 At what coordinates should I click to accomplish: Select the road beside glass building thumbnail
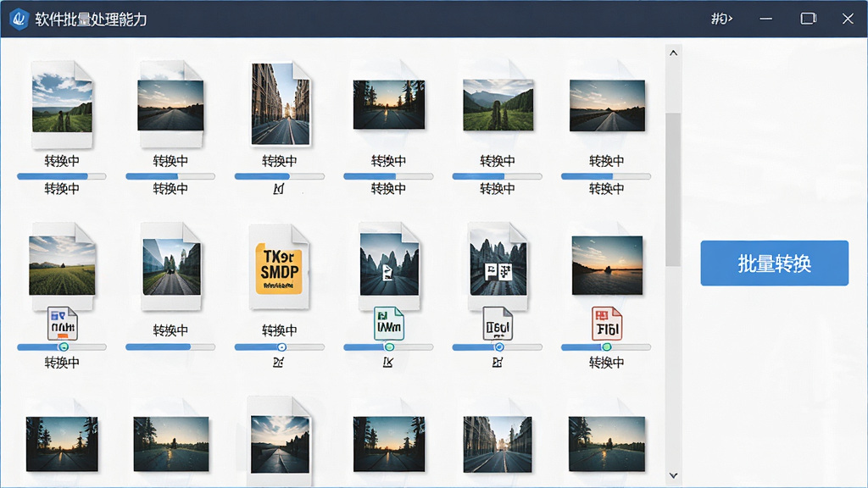[x=171, y=265]
